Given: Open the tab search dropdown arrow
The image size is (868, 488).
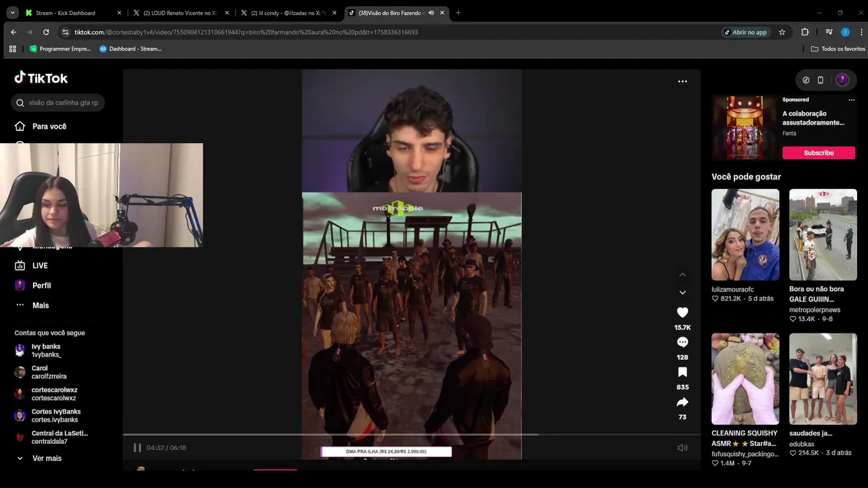Looking at the screenshot, I should pyautogui.click(x=12, y=13).
